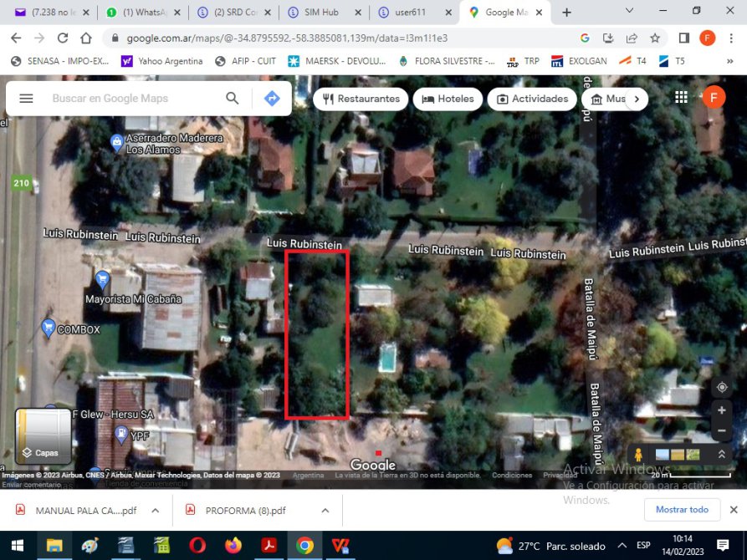This screenshot has width=747, height=560.
Task: Open the Google Maps hamburger menu
Action: point(26,99)
